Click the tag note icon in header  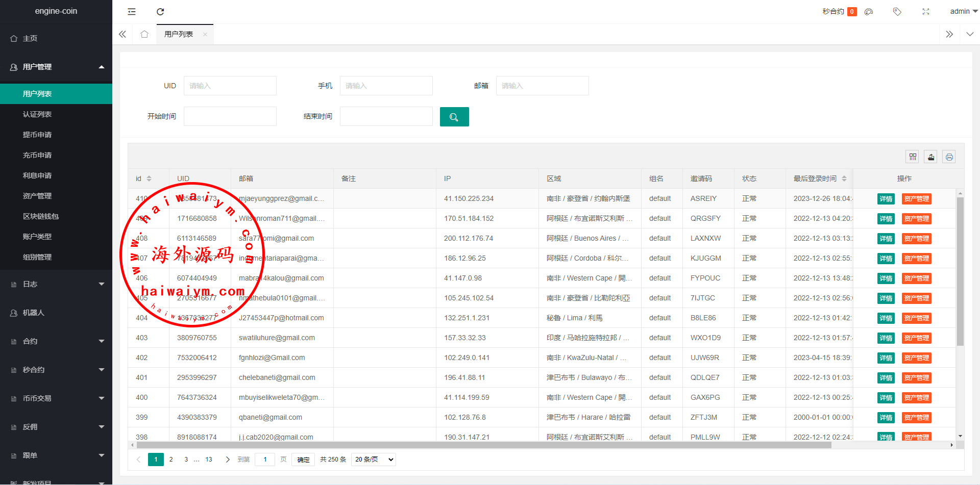coord(897,12)
